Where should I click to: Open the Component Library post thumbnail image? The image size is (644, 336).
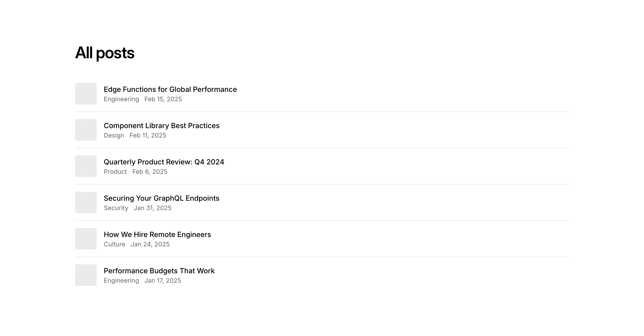tap(86, 130)
